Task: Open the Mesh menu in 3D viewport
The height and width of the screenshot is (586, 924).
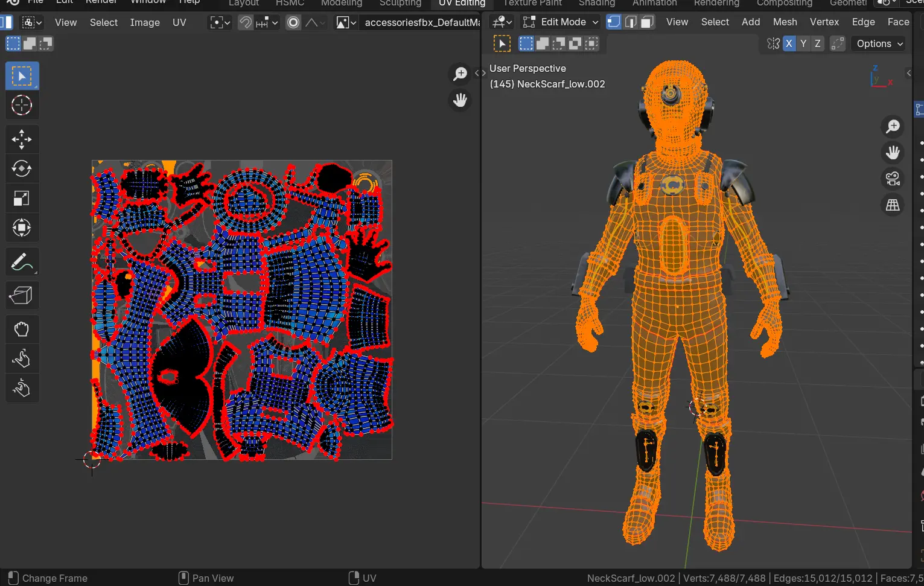Action: (x=785, y=22)
